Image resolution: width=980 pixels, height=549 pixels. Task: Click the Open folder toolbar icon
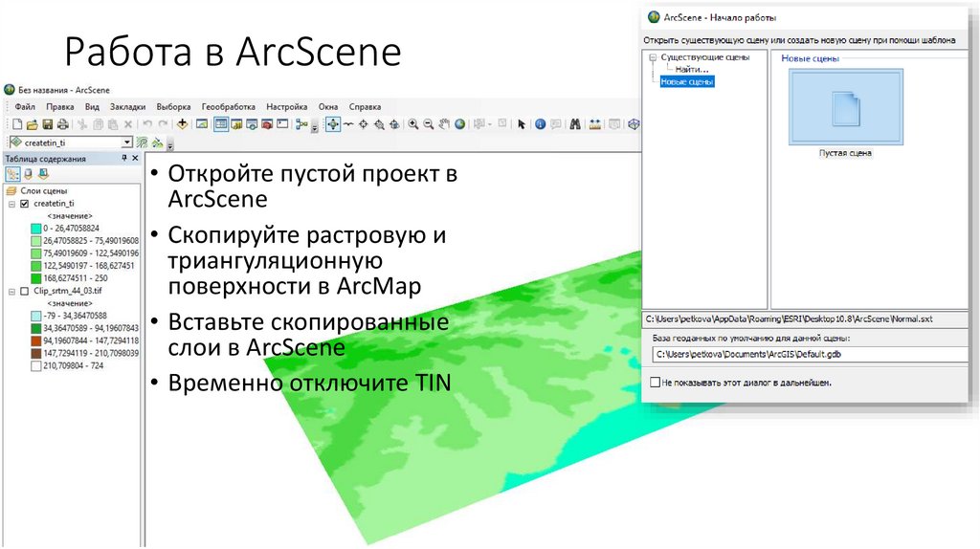click(33, 125)
